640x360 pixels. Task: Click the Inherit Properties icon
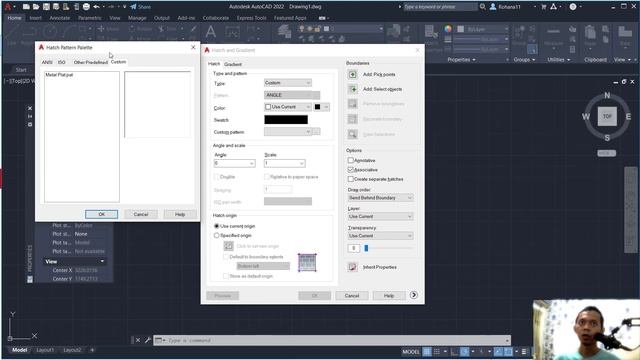tap(353, 267)
